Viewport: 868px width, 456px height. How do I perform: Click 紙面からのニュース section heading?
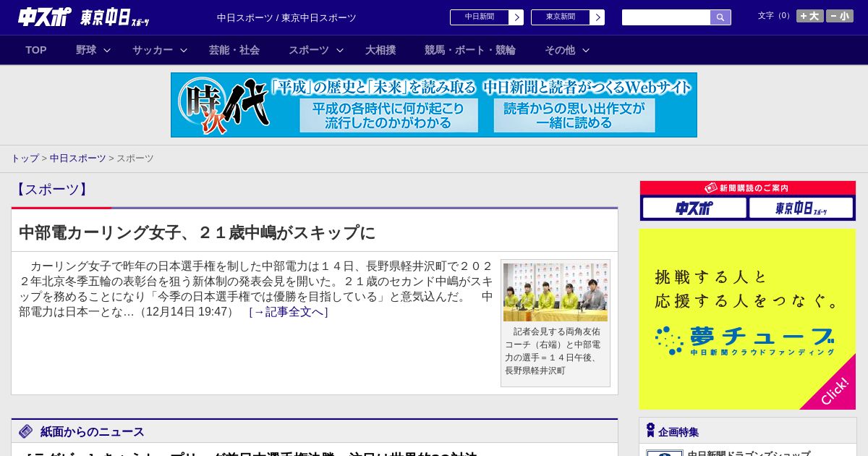tap(93, 432)
